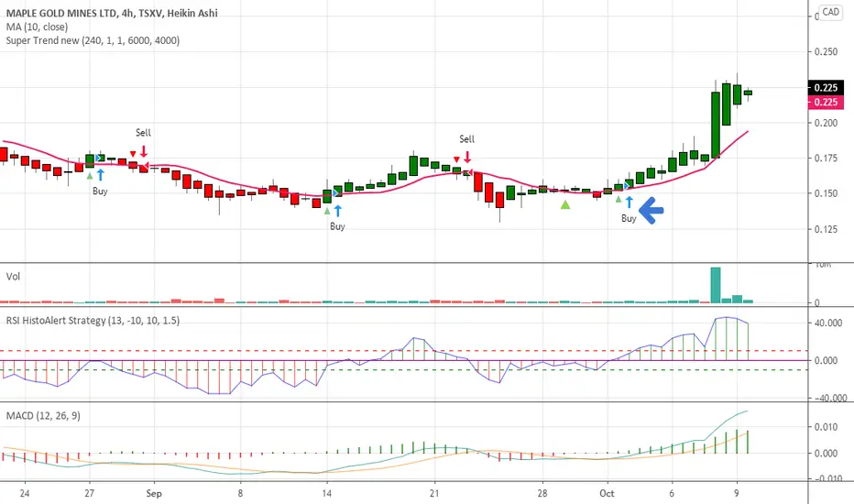854x504 pixels.
Task: Click the Sell signal label near Sep
Action: pyautogui.click(x=143, y=133)
